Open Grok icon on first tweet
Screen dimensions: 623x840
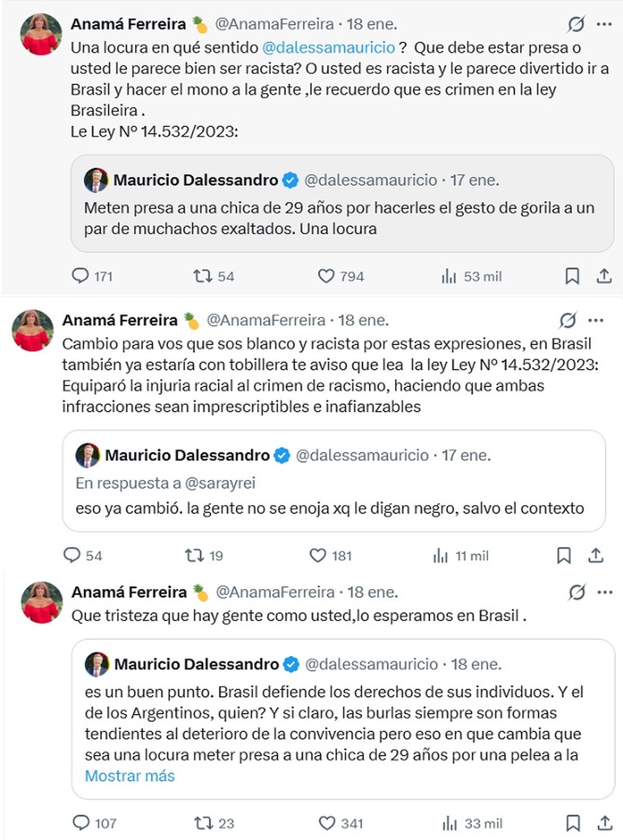point(576,24)
